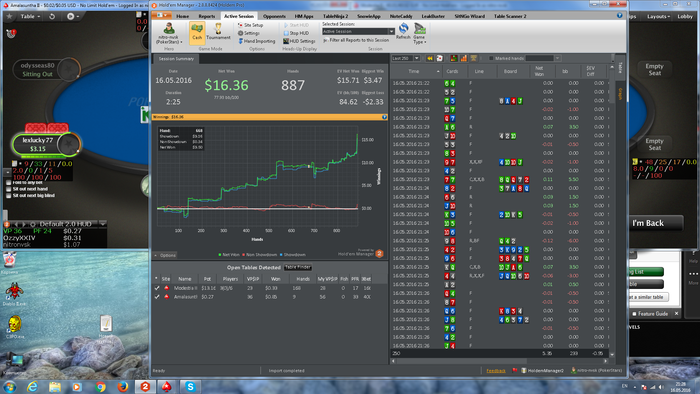Click the red flag status icon
The width and height of the screenshot is (700, 394).
click(x=515, y=370)
